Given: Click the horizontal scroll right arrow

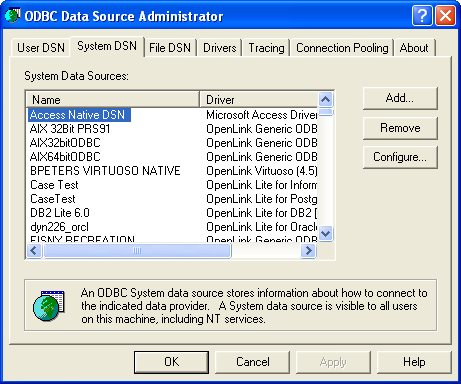Looking at the screenshot, I should 308,250.
